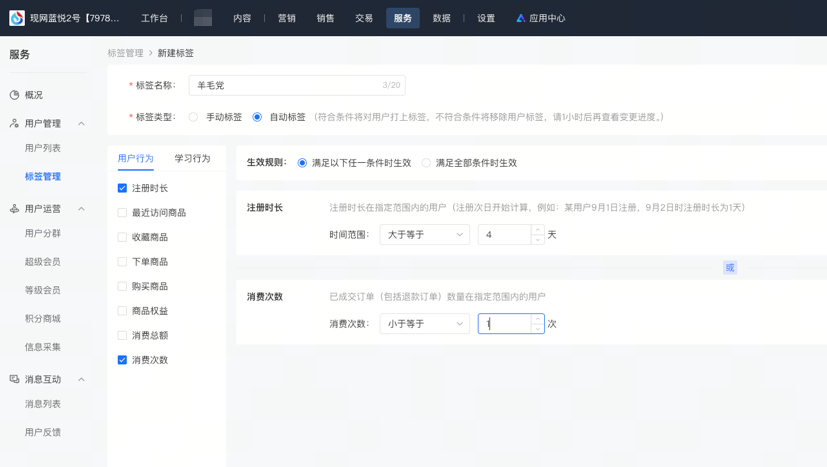Tick the 购买商品 checkbox
Viewport: 827px width, 467px height.
(122, 287)
